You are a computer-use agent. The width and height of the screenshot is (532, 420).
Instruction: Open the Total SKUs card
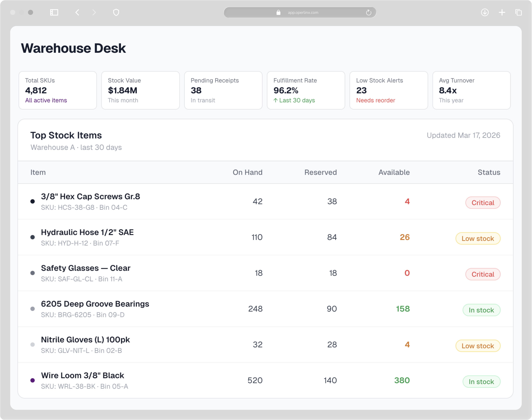pos(58,90)
